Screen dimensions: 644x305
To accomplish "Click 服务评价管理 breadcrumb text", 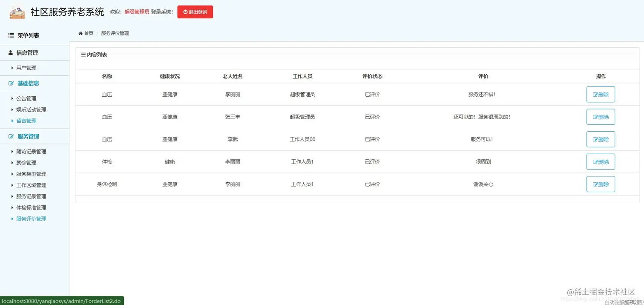I will tap(115, 33).
